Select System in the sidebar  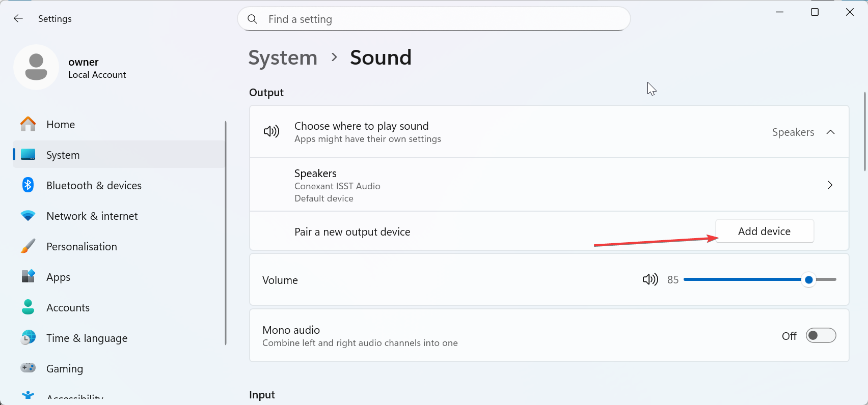[63, 155]
